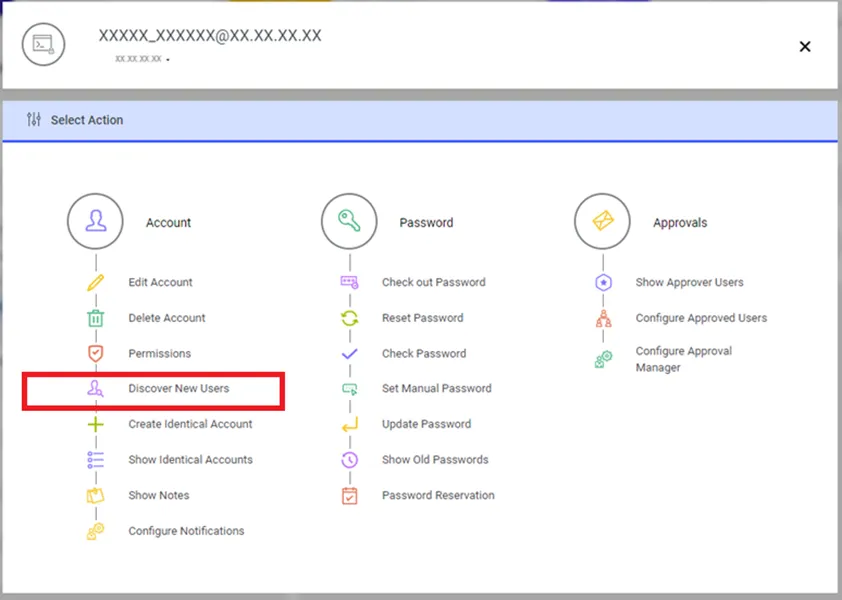Click the terminal account icon in header
This screenshot has width=842, height=600.
click(x=43, y=45)
